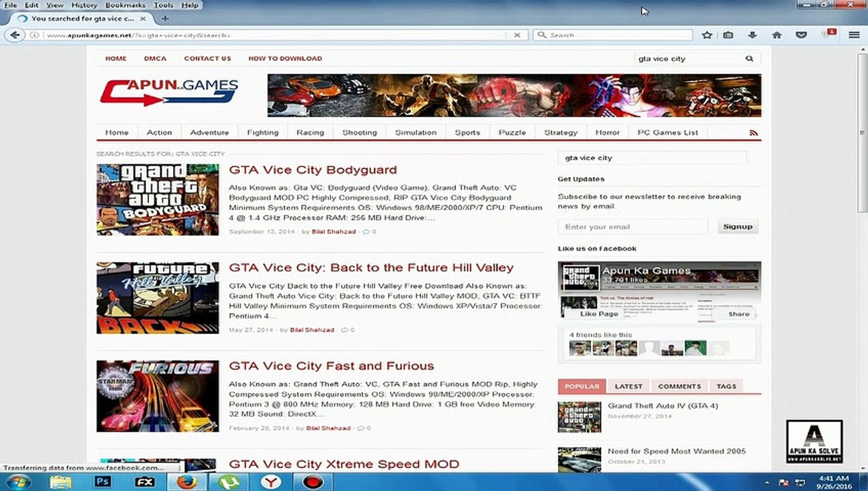Open CONTACT US link
868x491 pixels.
click(207, 59)
